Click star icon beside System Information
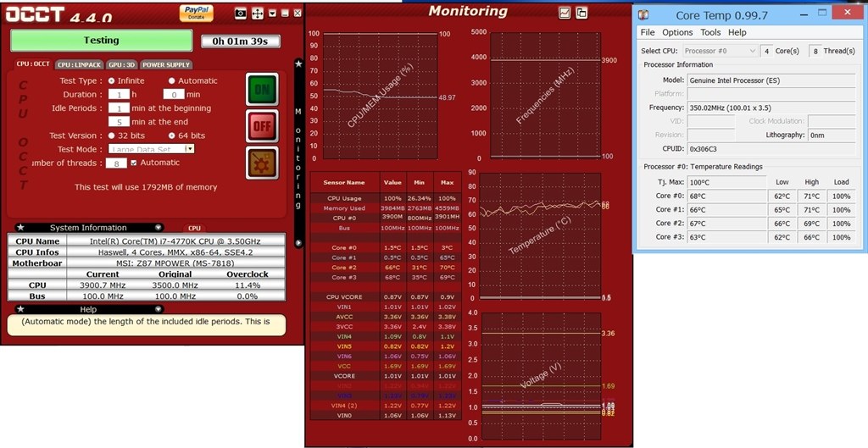 20,227
